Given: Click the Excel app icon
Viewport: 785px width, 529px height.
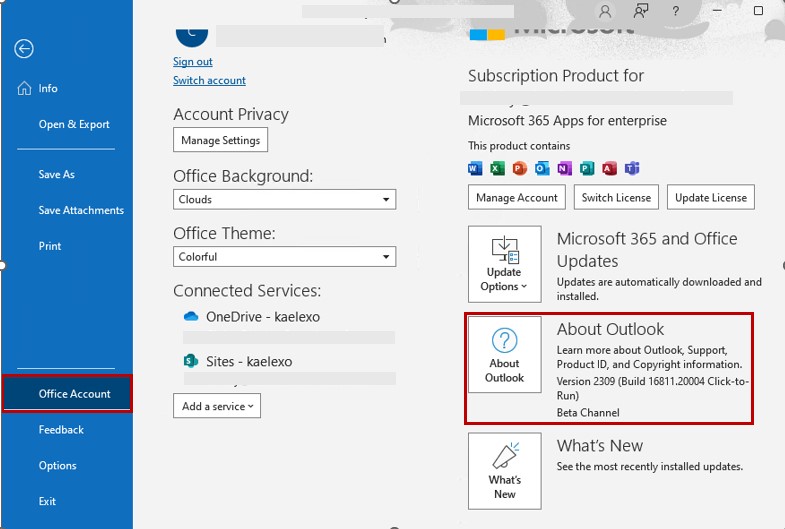Looking at the screenshot, I should pos(497,169).
